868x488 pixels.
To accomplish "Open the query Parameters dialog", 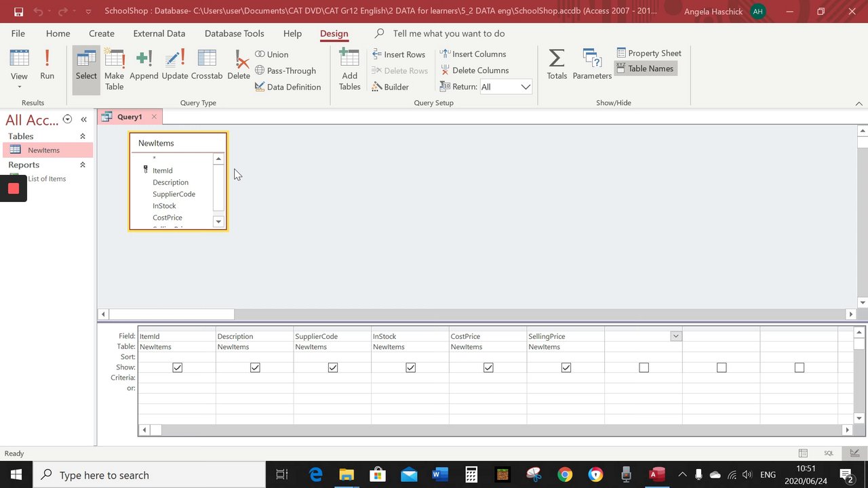I will [x=592, y=65].
